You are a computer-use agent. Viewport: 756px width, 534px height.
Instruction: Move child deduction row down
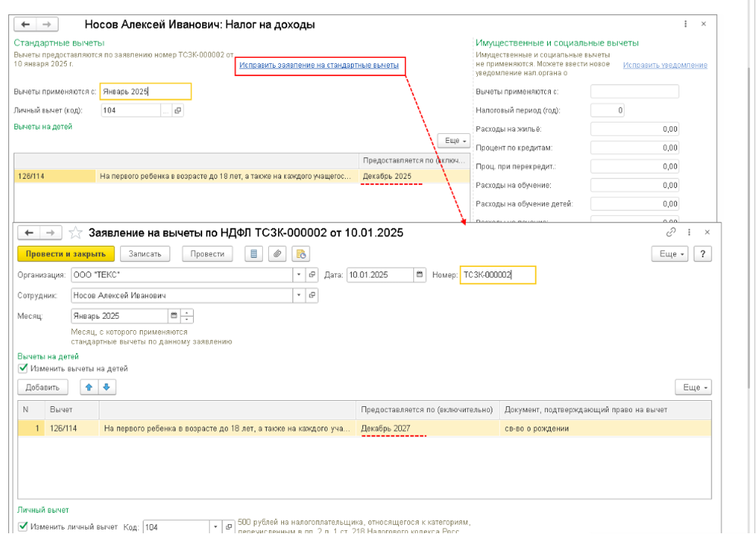click(107, 387)
